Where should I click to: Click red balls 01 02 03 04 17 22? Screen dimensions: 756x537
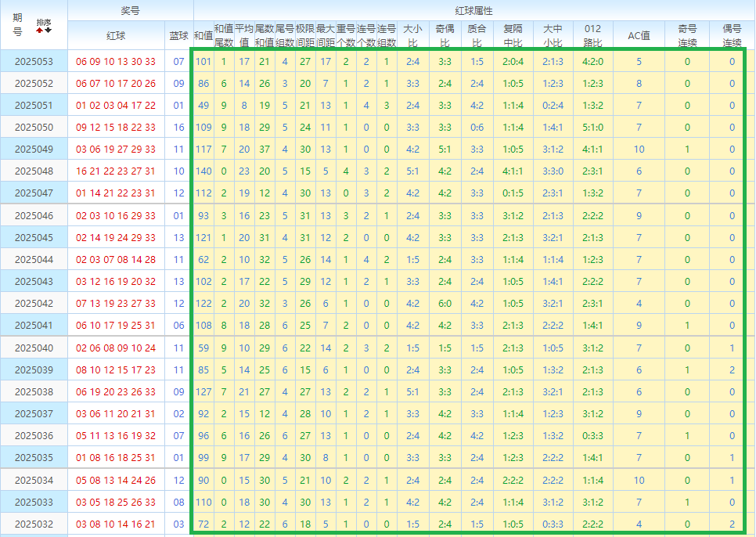point(116,106)
